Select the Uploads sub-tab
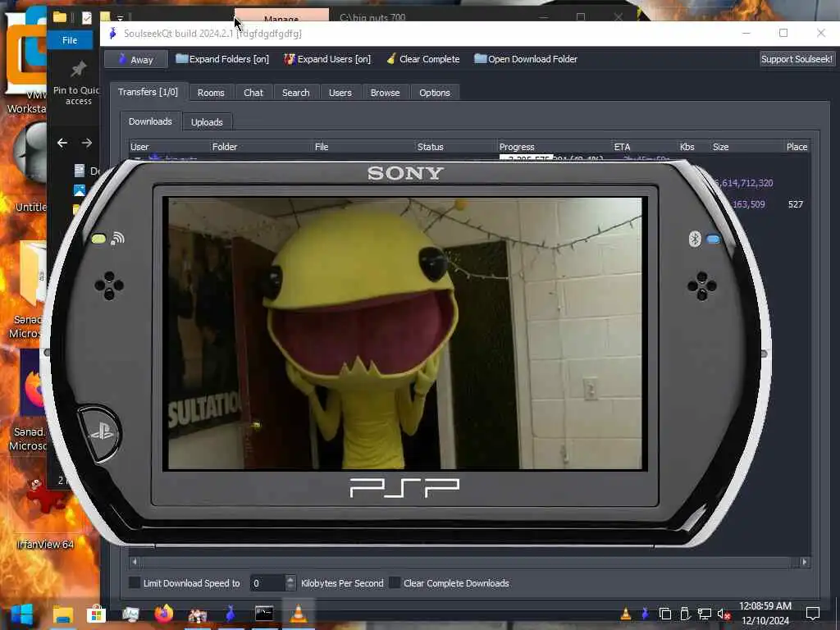This screenshot has width=840, height=630. coord(207,122)
